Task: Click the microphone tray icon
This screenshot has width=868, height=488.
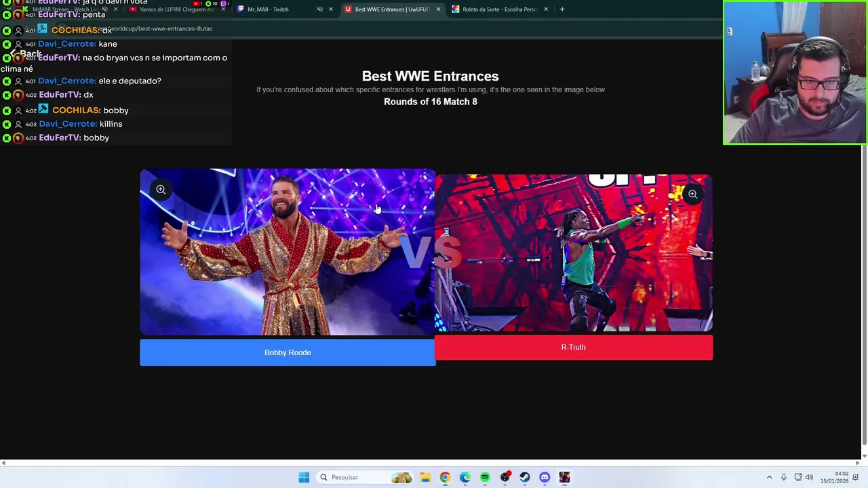Action: [784, 477]
